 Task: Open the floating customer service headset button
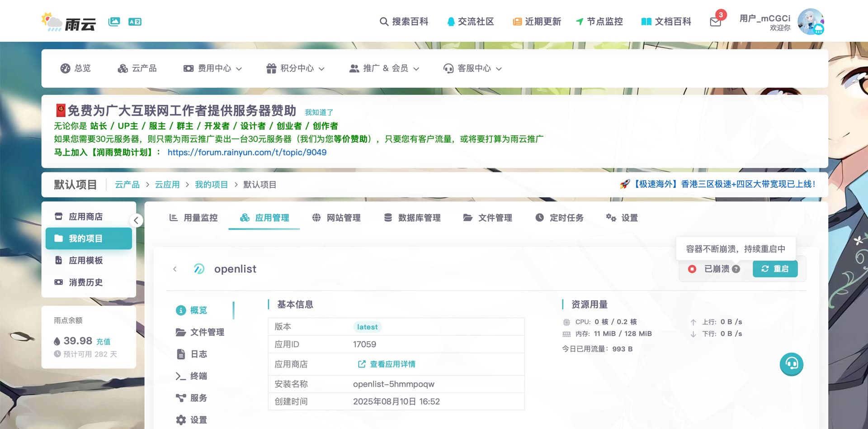coord(792,364)
